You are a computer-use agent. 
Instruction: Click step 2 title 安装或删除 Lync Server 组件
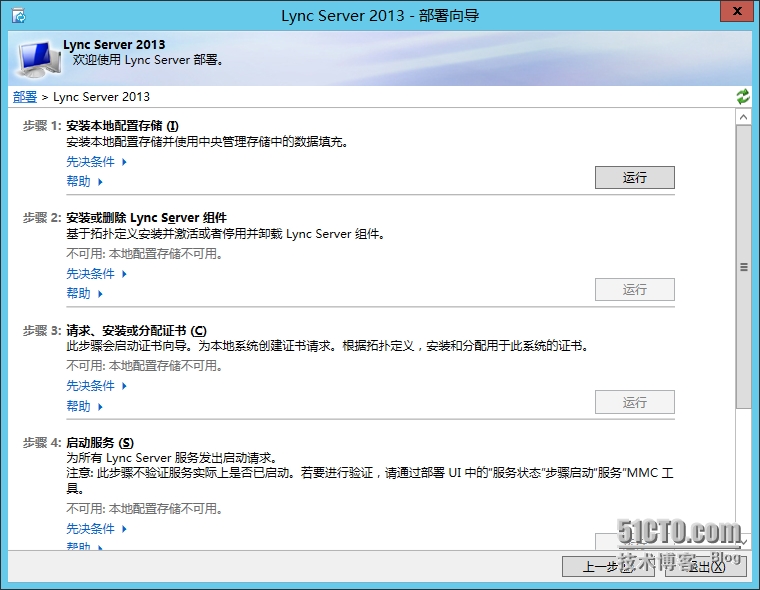[x=146, y=218]
